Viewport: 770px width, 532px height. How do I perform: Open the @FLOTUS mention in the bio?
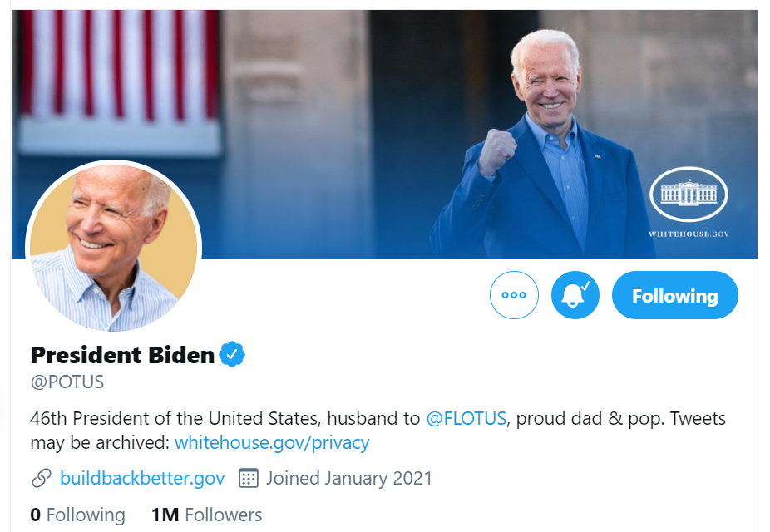click(x=464, y=419)
